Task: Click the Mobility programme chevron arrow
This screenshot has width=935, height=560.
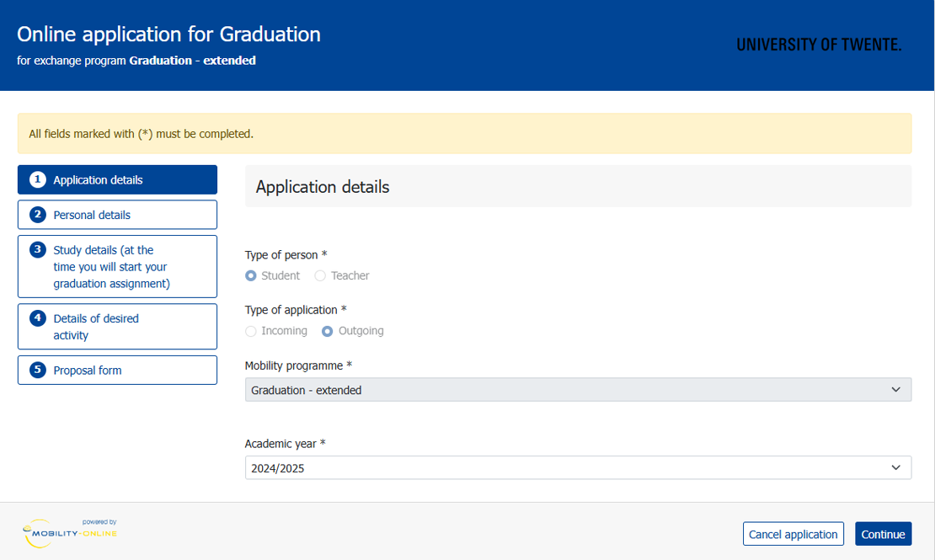Action: pyautogui.click(x=895, y=389)
